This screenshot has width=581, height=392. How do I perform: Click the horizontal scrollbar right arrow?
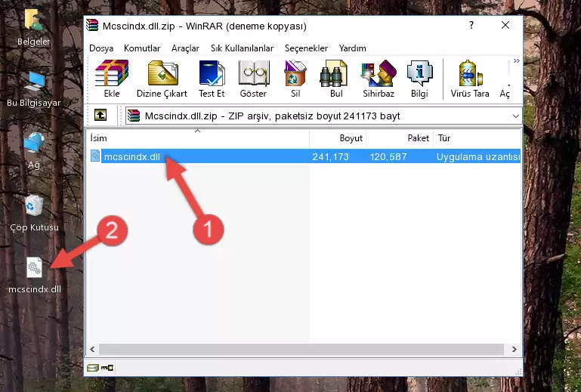[515, 349]
